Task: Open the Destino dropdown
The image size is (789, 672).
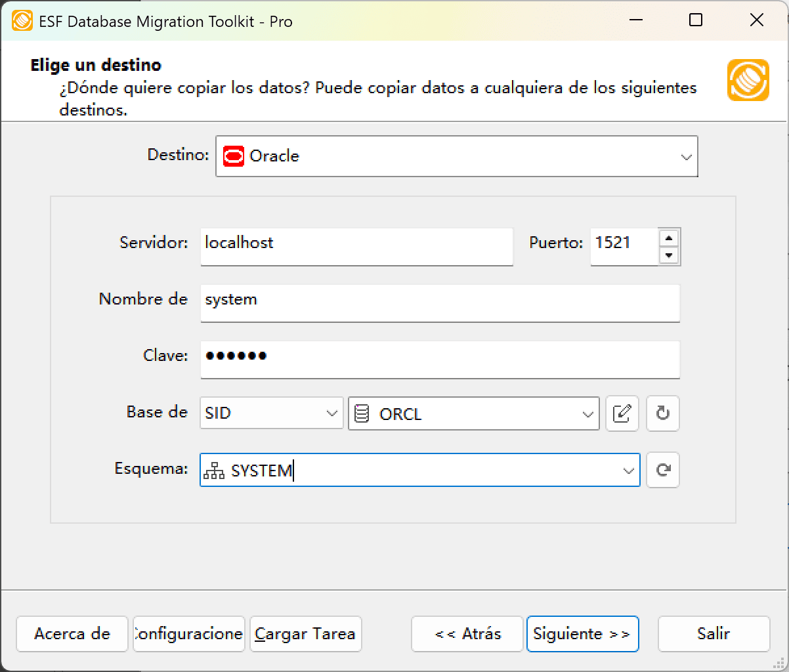Action: coord(687,156)
